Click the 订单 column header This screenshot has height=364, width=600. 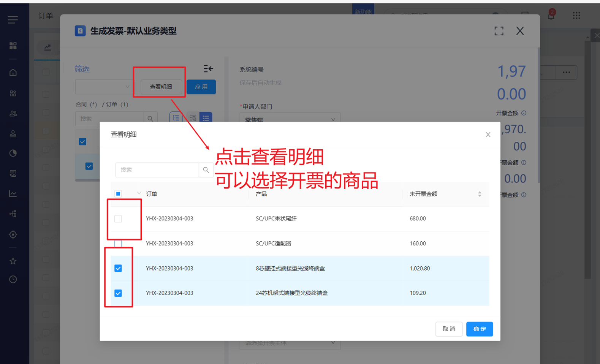pos(151,194)
